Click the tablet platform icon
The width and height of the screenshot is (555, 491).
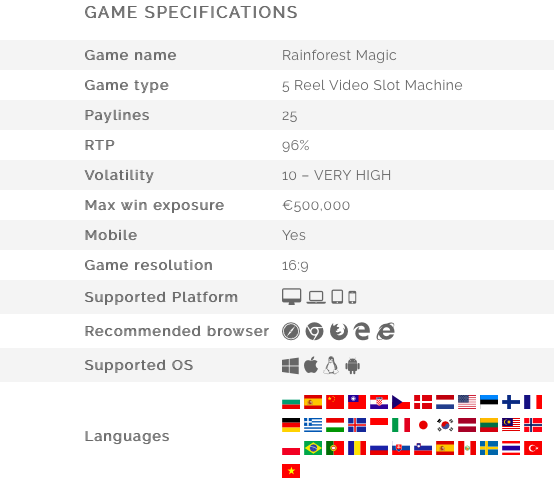point(337,297)
